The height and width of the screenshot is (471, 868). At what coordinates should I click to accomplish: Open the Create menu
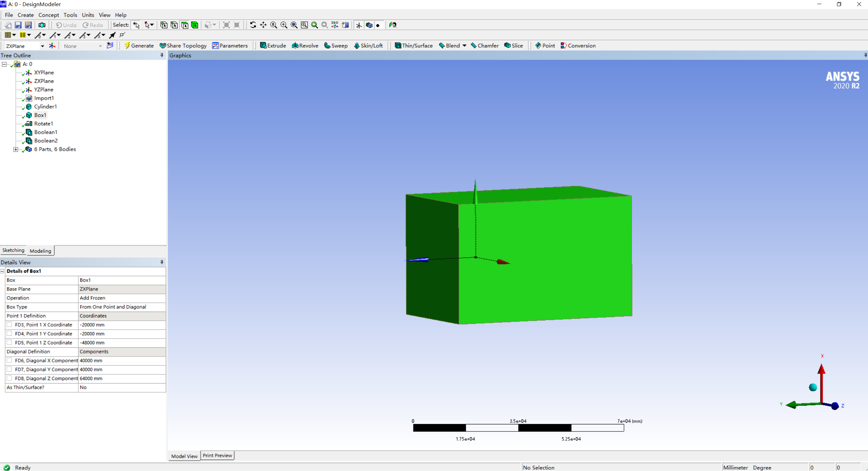pos(26,15)
